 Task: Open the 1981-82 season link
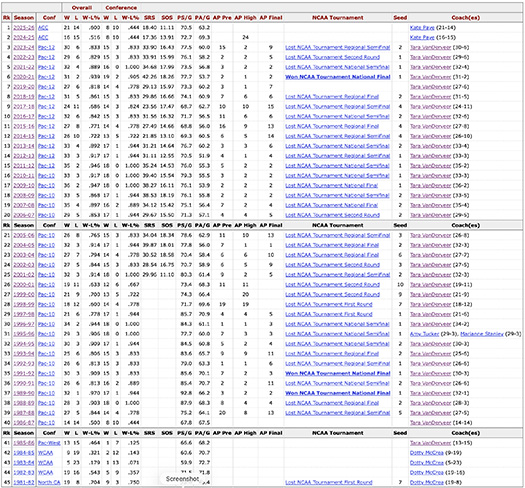24,482
